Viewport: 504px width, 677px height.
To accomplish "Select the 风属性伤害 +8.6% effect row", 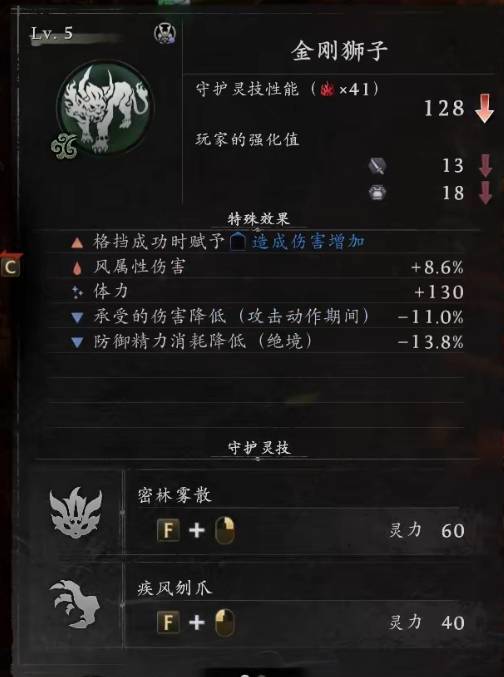I will coord(268,267).
